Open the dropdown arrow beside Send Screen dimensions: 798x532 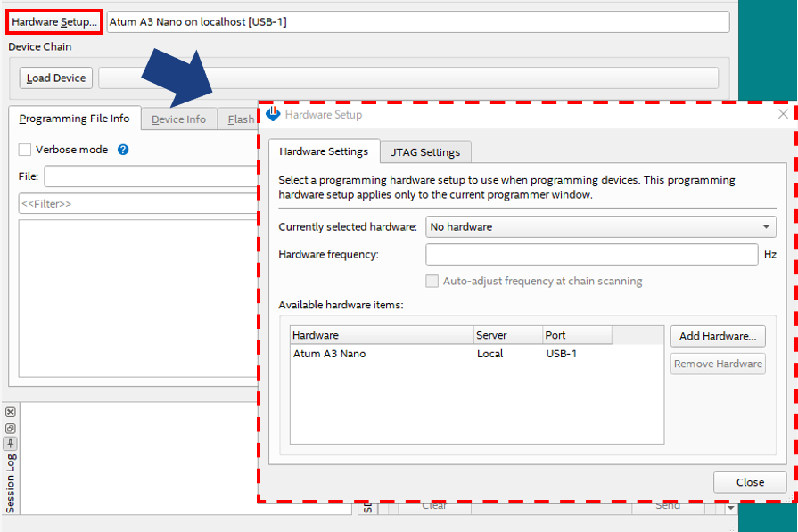(731, 508)
